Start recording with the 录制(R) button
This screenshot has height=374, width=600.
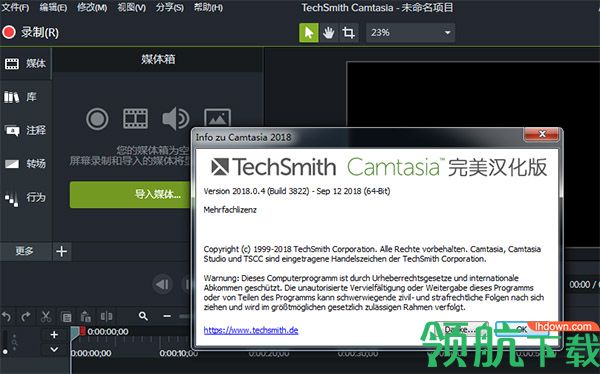31,33
